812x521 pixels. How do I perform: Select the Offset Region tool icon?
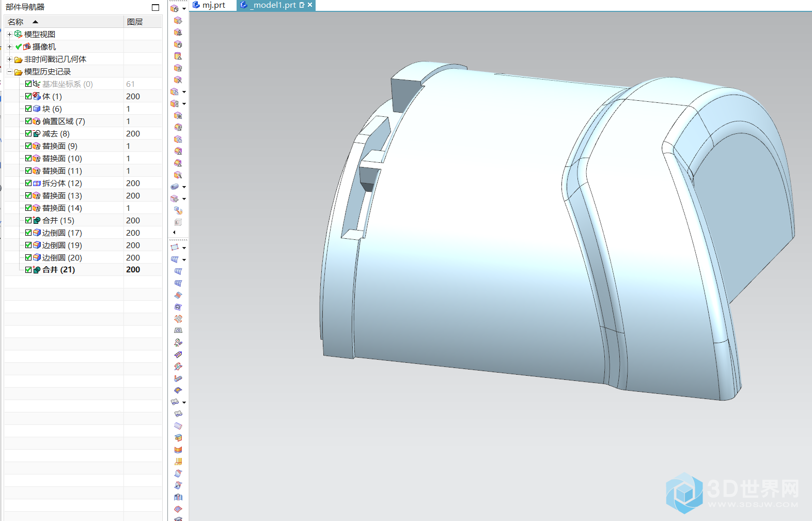click(x=178, y=44)
